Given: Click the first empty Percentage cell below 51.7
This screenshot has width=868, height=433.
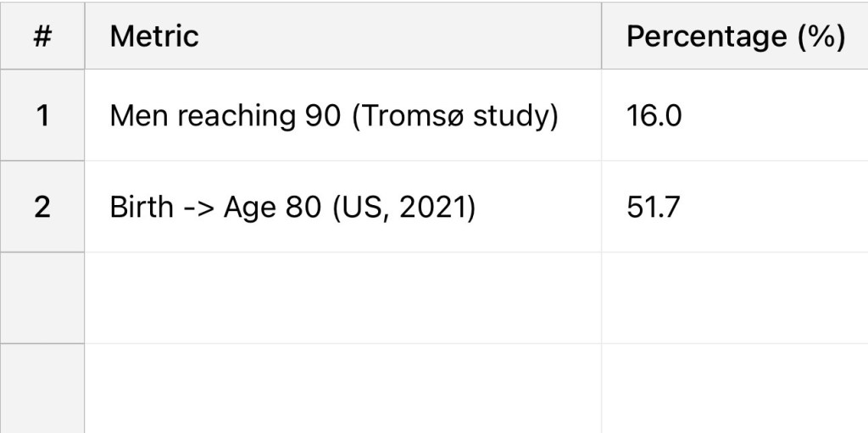Looking at the screenshot, I should (734, 297).
